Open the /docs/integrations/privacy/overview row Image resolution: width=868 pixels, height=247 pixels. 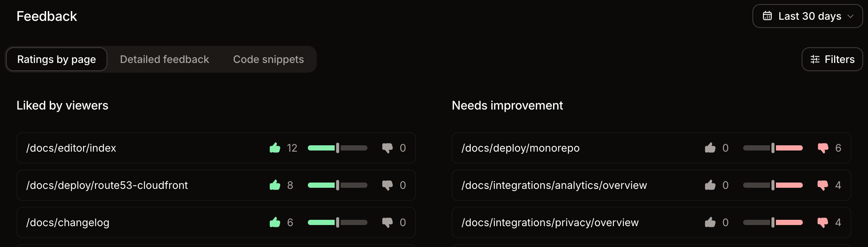point(651,222)
